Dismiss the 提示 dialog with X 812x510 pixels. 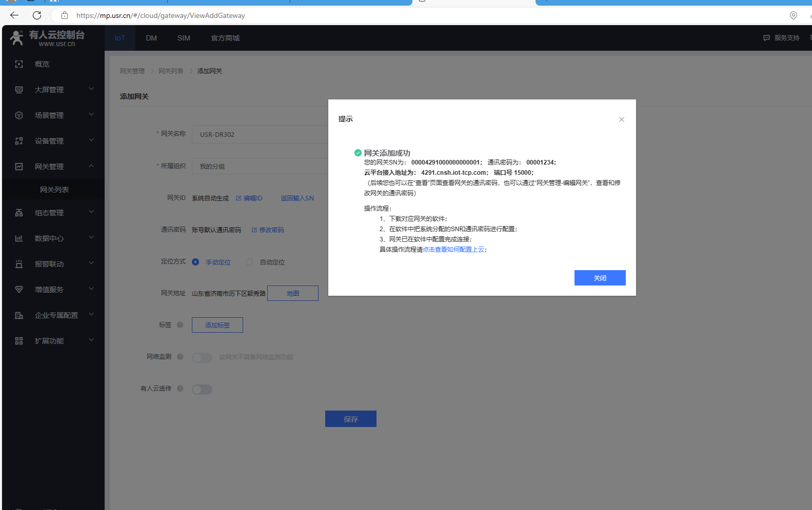(x=621, y=119)
